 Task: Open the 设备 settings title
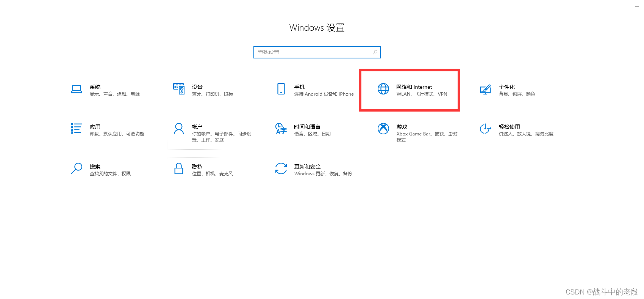coord(197,87)
